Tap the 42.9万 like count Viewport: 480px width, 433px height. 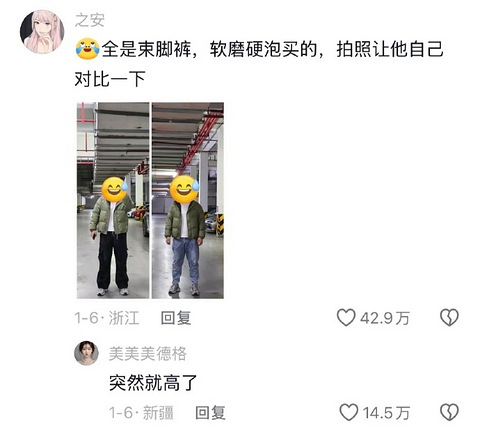pos(385,318)
